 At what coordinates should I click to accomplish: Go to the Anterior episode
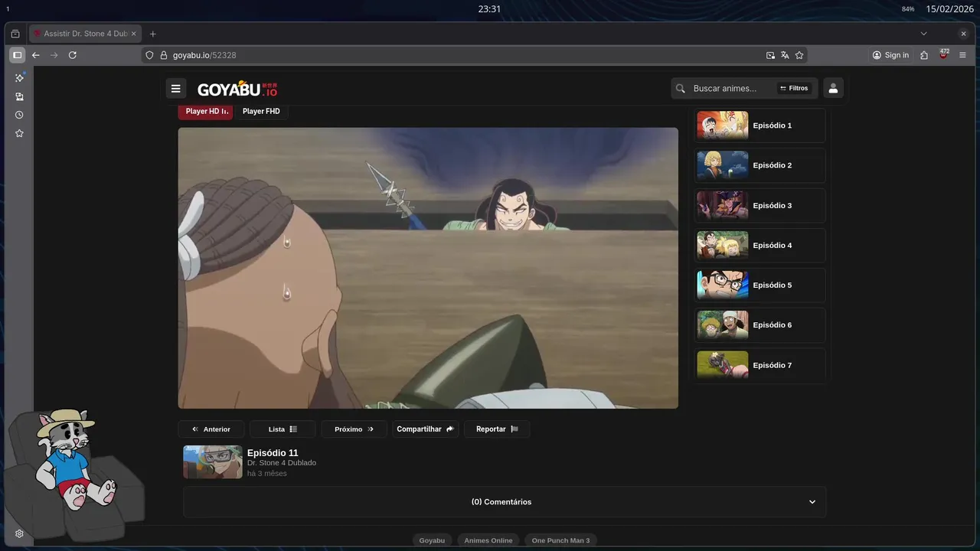tap(211, 429)
